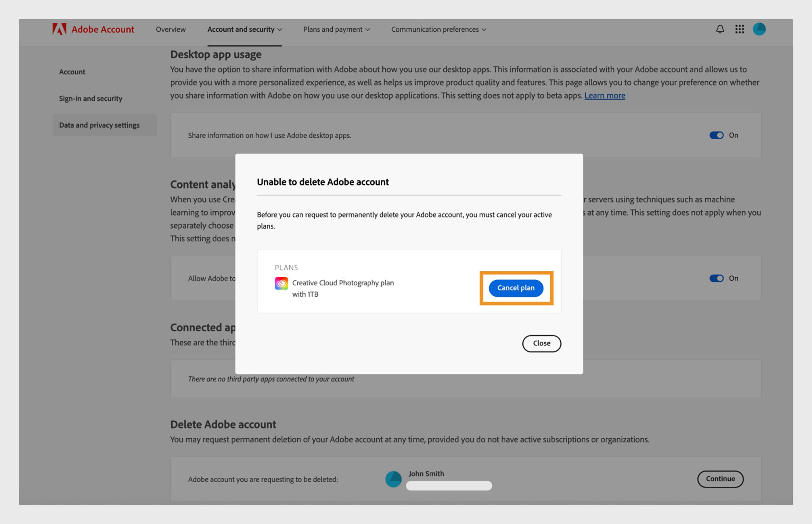
Task: Click John Smith's avatar icon
Action: 393,479
